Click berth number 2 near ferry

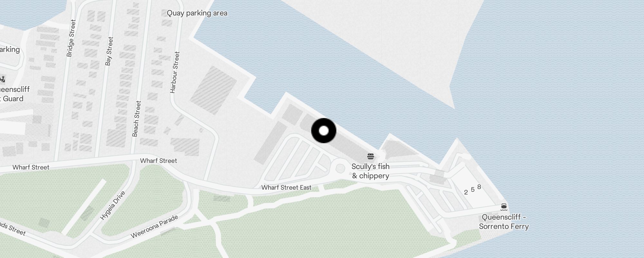click(x=466, y=193)
